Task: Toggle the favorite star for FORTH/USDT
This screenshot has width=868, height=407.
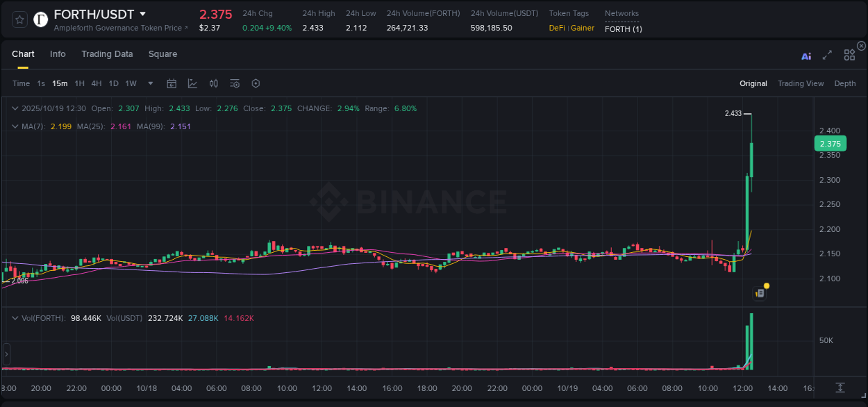Action: tap(19, 19)
